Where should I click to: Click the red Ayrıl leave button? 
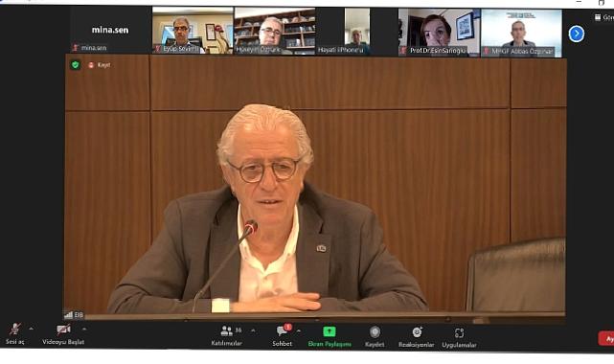606,338
